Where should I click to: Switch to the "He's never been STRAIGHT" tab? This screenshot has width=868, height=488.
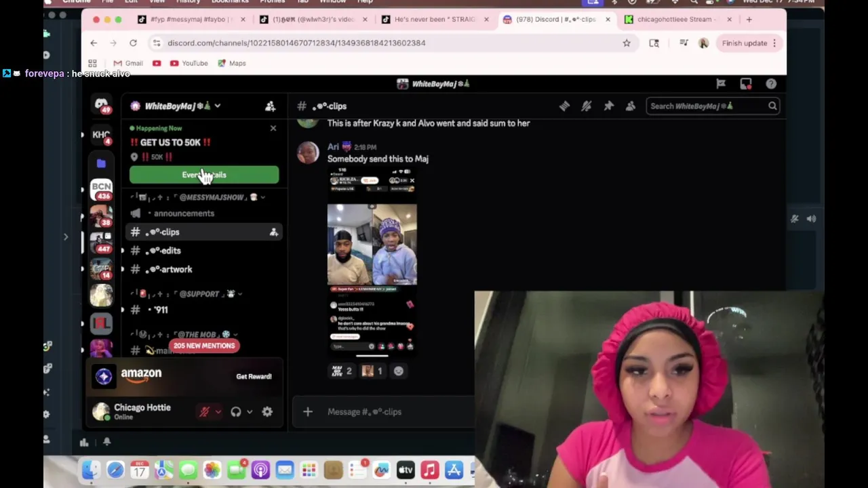(435, 19)
